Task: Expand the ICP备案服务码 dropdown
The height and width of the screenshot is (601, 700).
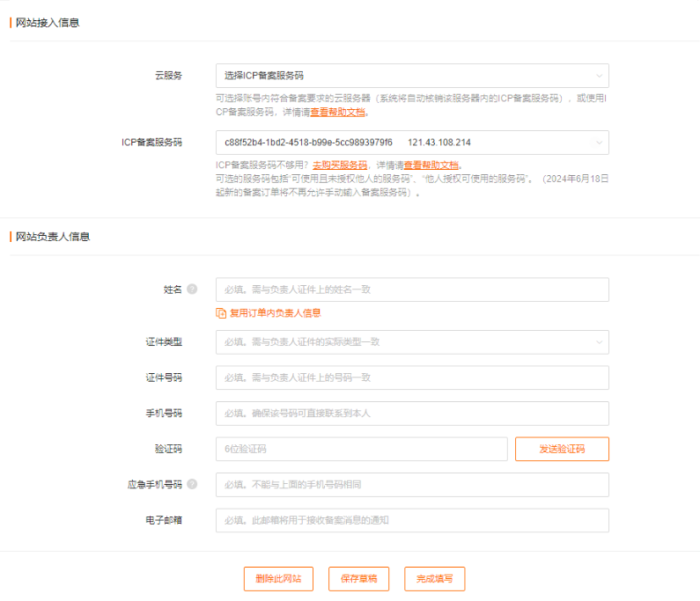Action: pos(412,143)
